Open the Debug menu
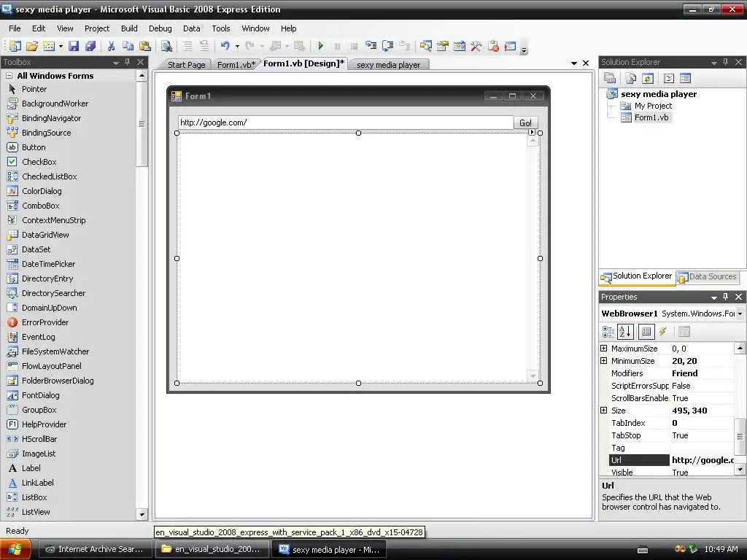Image resolution: width=747 pixels, height=560 pixels. (x=160, y=28)
